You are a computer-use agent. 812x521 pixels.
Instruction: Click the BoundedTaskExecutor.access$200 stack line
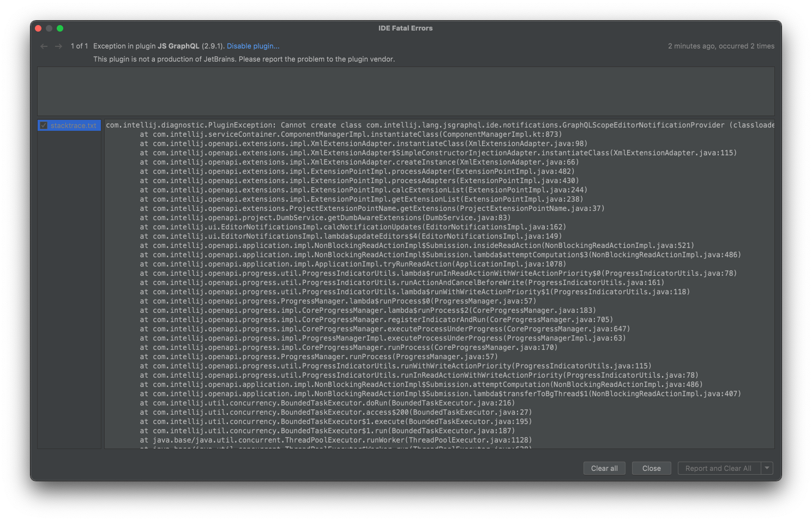336,413
